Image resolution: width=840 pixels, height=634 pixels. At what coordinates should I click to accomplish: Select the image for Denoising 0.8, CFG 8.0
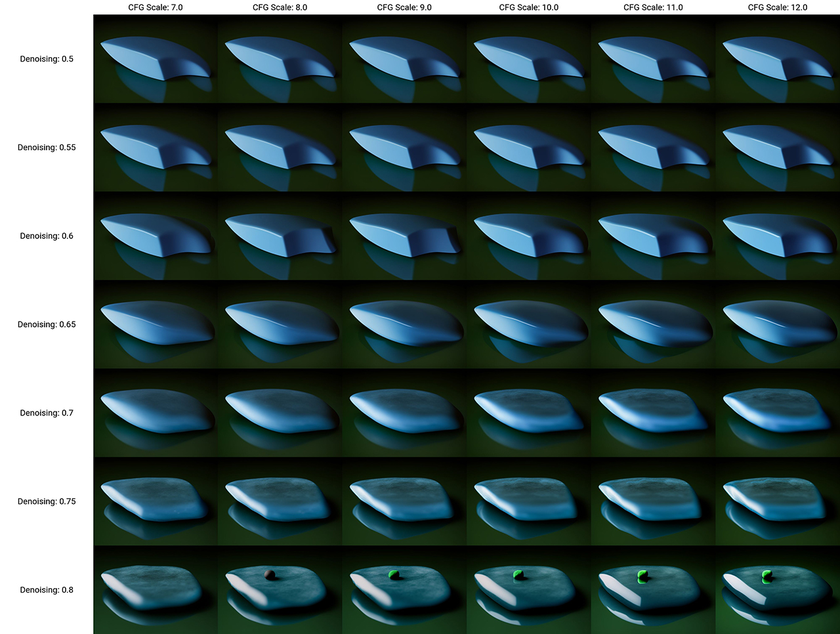click(x=280, y=589)
